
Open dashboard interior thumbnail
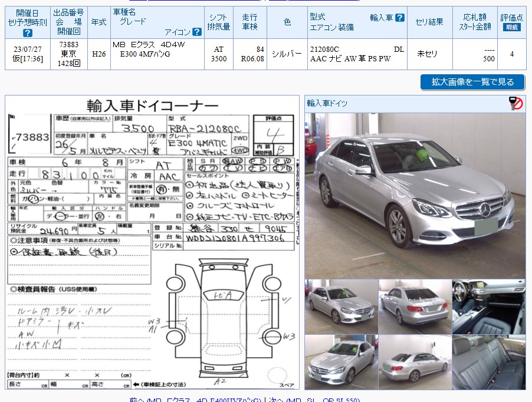pyautogui.click(x=489, y=307)
